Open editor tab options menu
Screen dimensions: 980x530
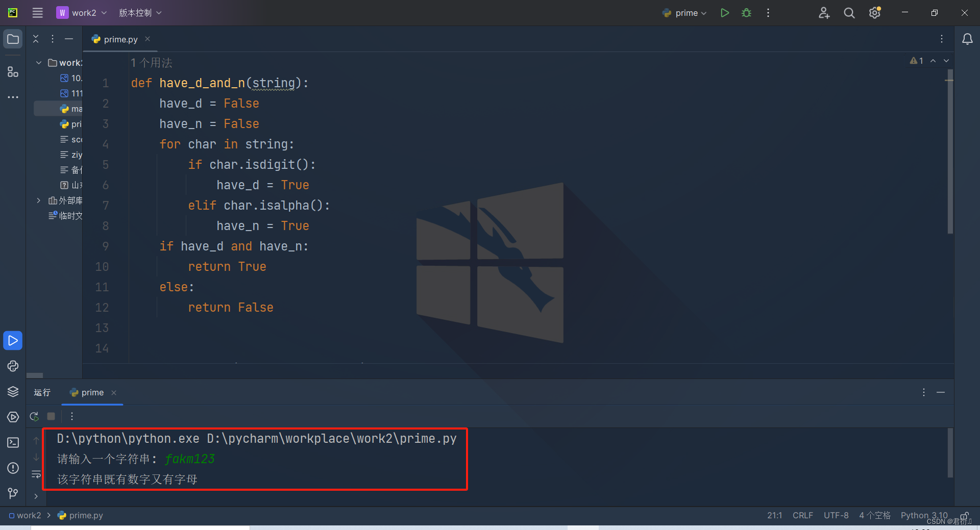pos(942,39)
